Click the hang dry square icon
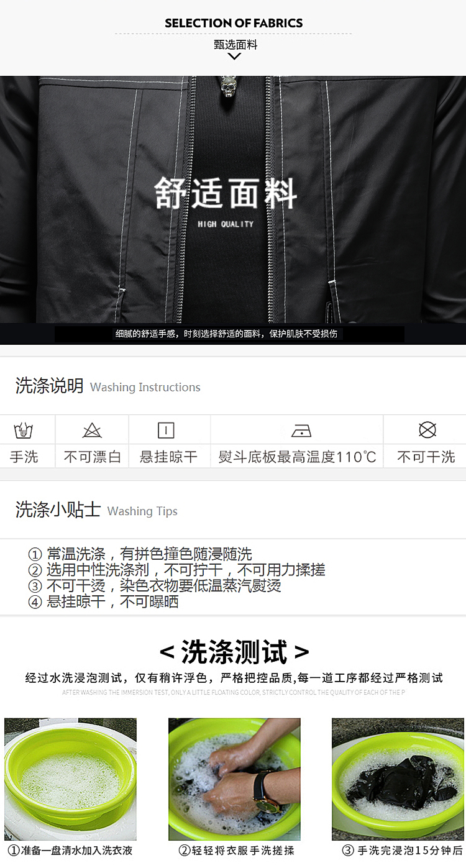466x868 pixels. [x=166, y=430]
